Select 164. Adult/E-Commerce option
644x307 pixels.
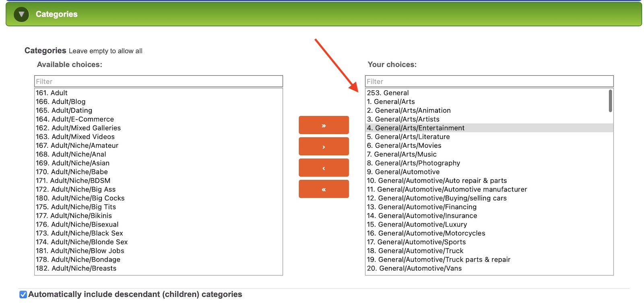click(75, 120)
